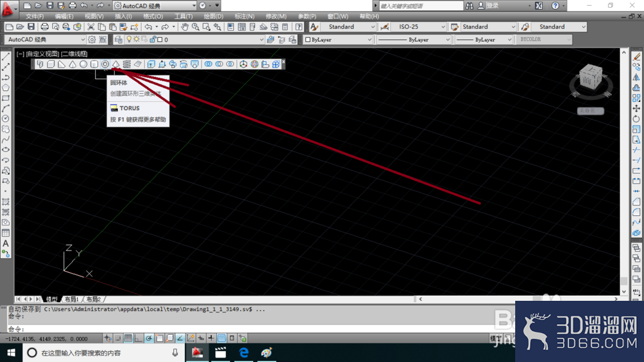This screenshot has height=362, width=644.
Task: Toggle Polar tracking in status bar
Action: point(149,338)
